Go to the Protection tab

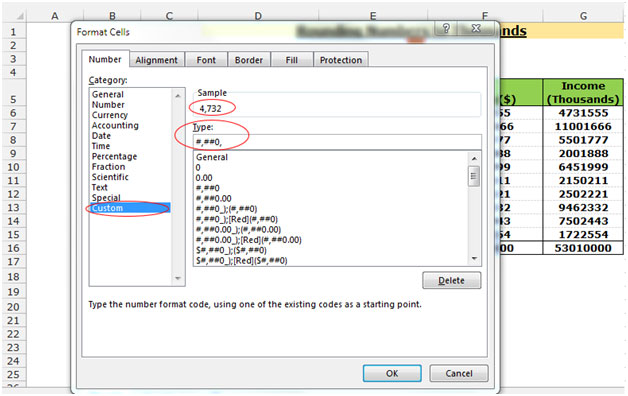341,60
